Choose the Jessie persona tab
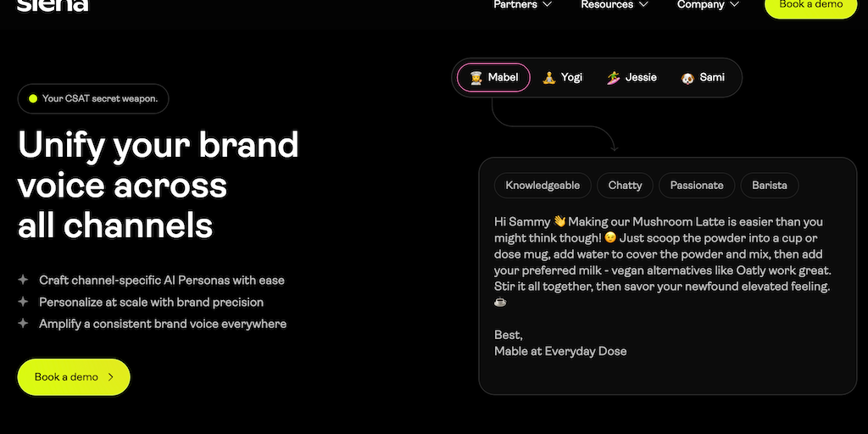The height and width of the screenshot is (434, 868). (x=632, y=78)
